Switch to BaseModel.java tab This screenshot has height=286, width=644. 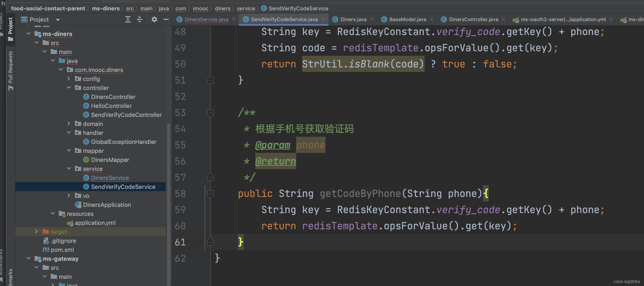(407, 20)
